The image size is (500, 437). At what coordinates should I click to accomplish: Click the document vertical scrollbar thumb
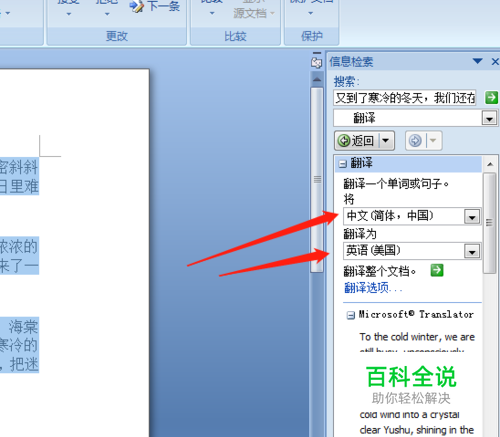(317, 180)
